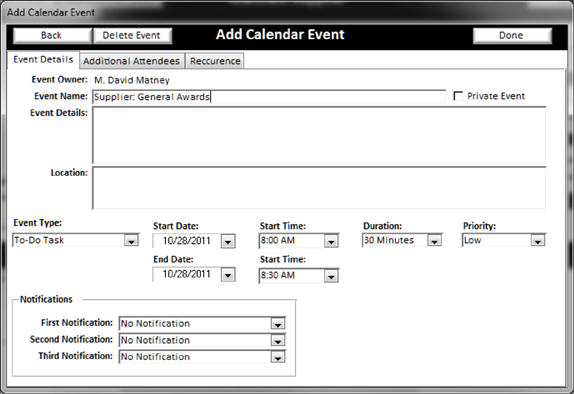Click Second Notification's No Notification text

156,341
